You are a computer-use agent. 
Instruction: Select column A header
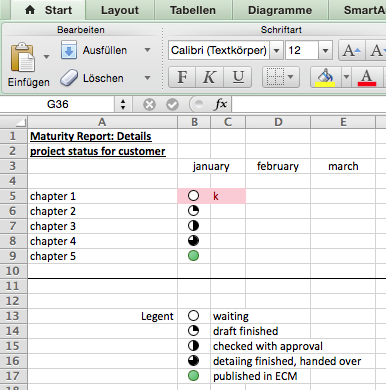pyautogui.click(x=102, y=122)
